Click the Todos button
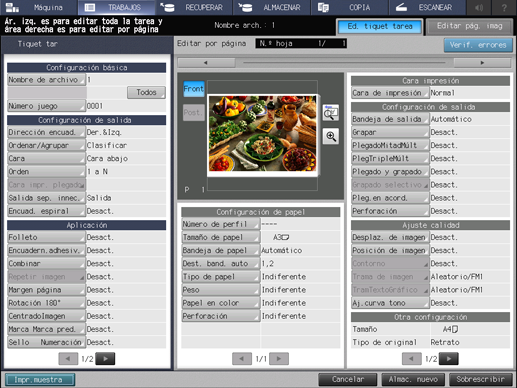 click(x=146, y=92)
